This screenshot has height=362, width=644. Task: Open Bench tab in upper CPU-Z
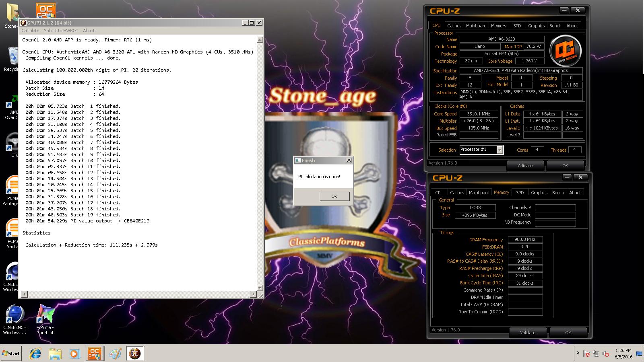coord(555,26)
